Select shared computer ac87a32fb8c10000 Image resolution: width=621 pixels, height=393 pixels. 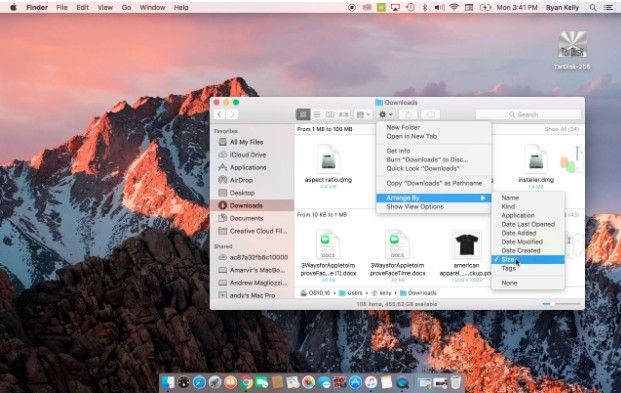pos(259,257)
